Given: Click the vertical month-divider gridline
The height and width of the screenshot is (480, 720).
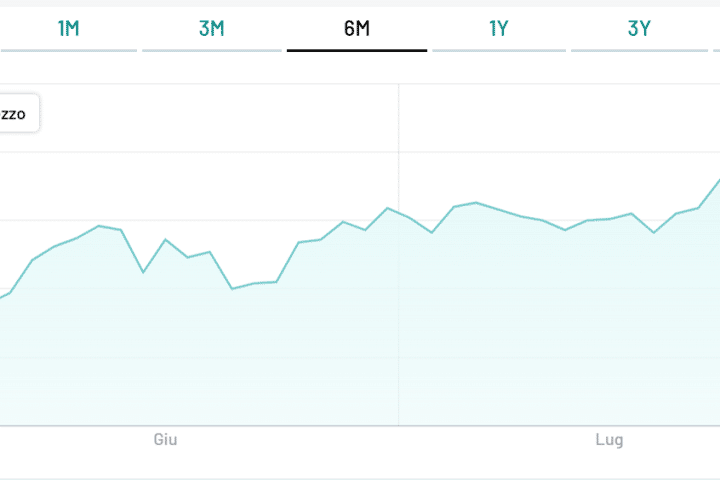Looking at the screenshot, I should (399, 330).
